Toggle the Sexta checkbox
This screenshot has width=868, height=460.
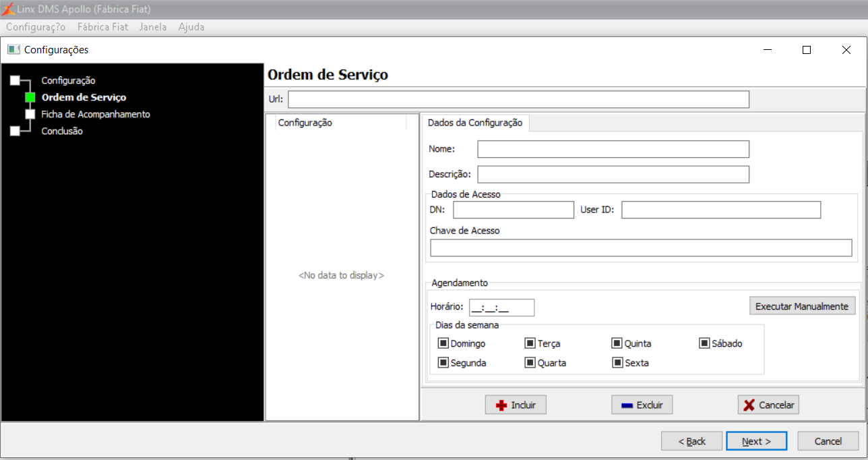tap(617, 362)
